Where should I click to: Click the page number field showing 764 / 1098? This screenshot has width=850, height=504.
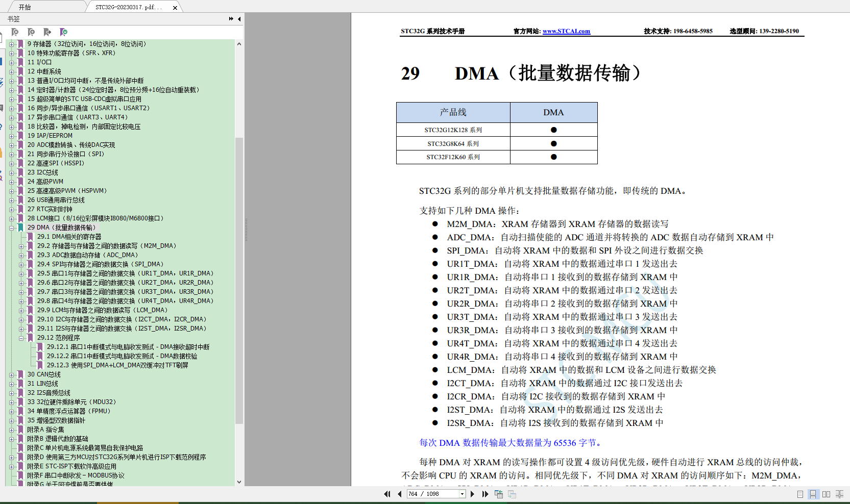(x=433, y=494)
